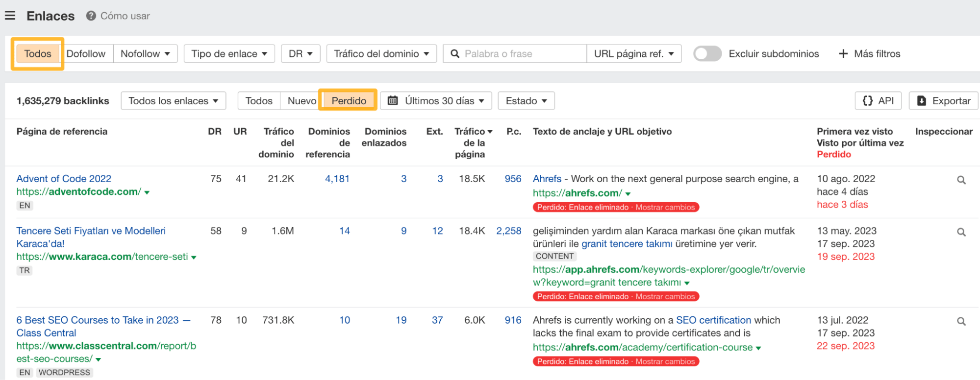Select the Perdido tab

349,100
